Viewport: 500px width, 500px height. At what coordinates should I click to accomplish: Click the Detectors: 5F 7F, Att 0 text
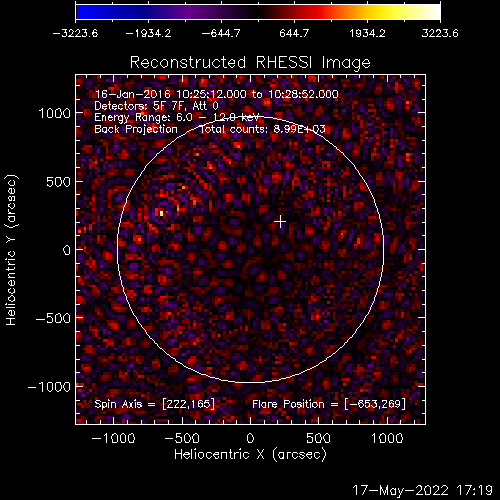coord(156,106)
